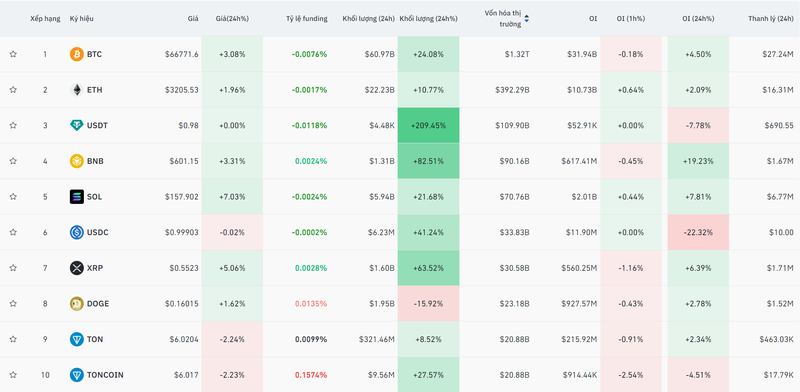Screen dimensions: 800x392
Task: Toggle favorite star for SOL row
Action: point(13,197)
